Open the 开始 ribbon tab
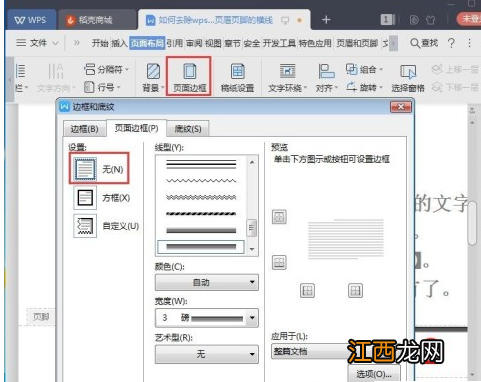481x382 pixels. (x=100, y=43)
